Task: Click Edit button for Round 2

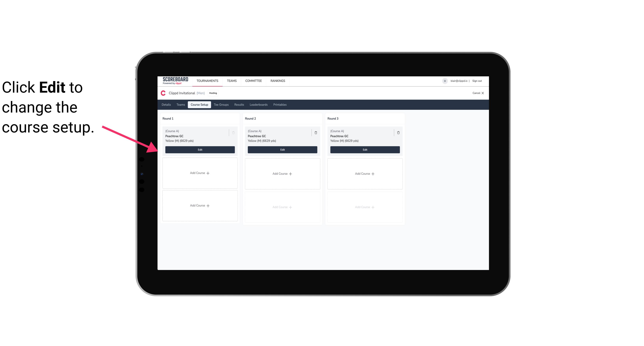Action: coord(282,149)
